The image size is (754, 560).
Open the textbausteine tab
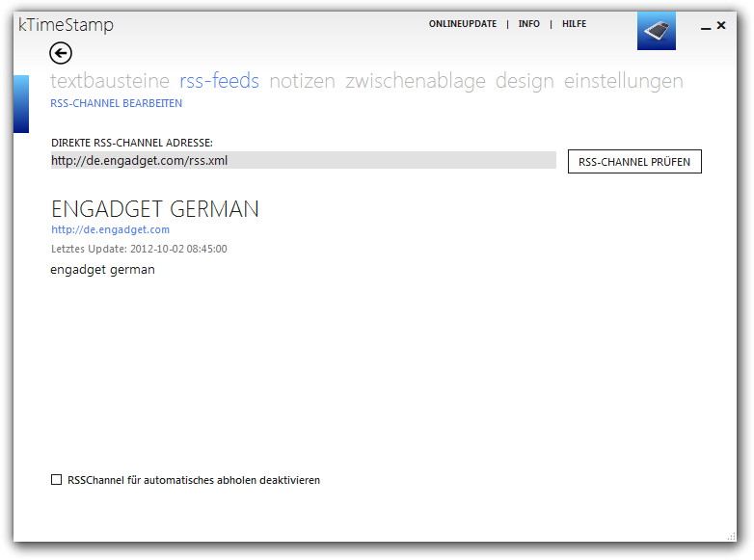tap(110, 81)
